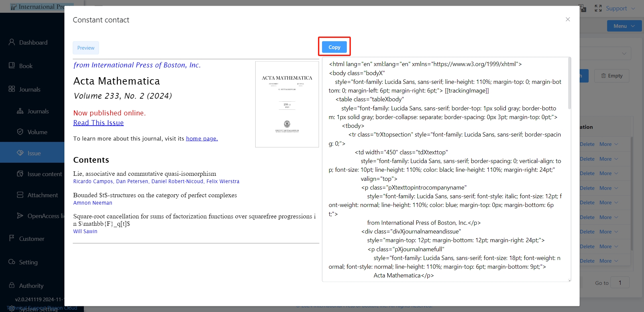Viewport: 644px width, 312px height.
Task: Open the journal home page link
Action: coord(202,139)
